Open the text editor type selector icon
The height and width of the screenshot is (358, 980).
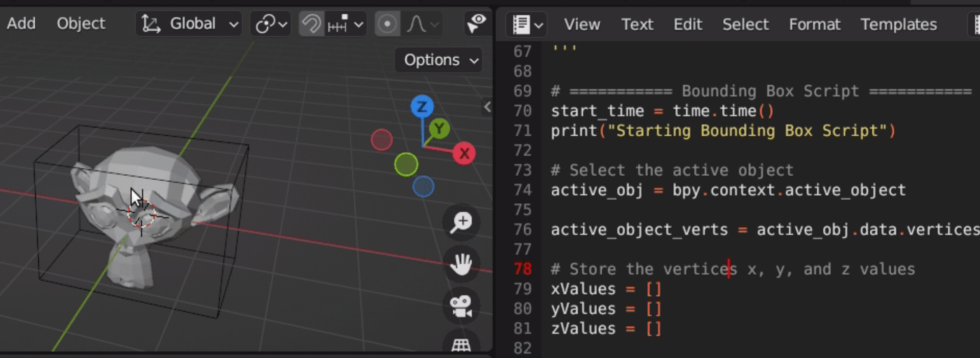[527, 24]
